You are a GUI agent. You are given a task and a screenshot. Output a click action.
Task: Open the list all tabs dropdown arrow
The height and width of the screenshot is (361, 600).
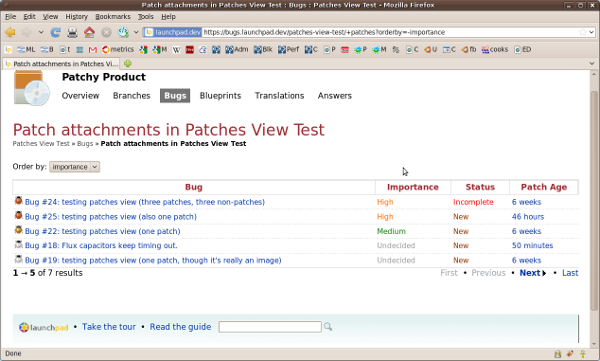coord(592,64)
